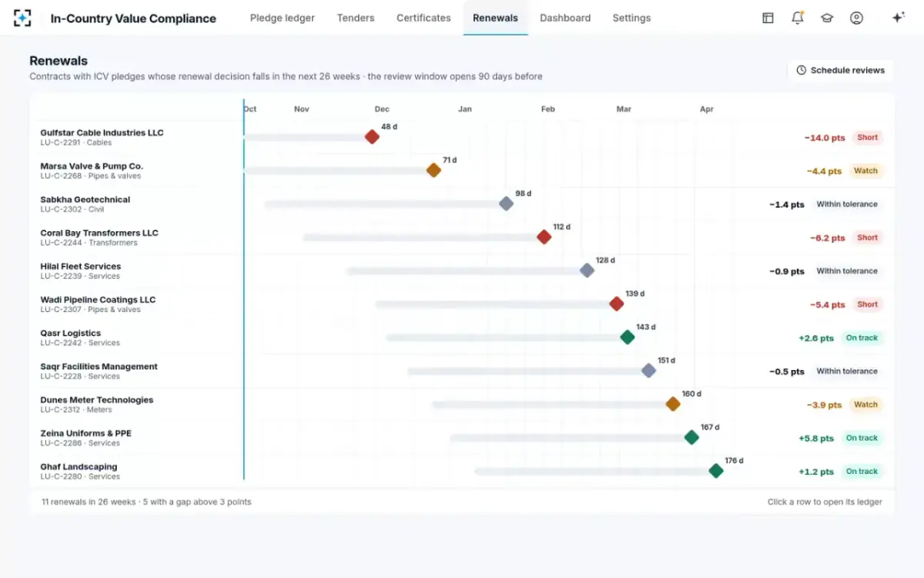Click On track badge for Qasr Logistics
The width and height of the screenshot is (924, 578).
tap(862, 338)
